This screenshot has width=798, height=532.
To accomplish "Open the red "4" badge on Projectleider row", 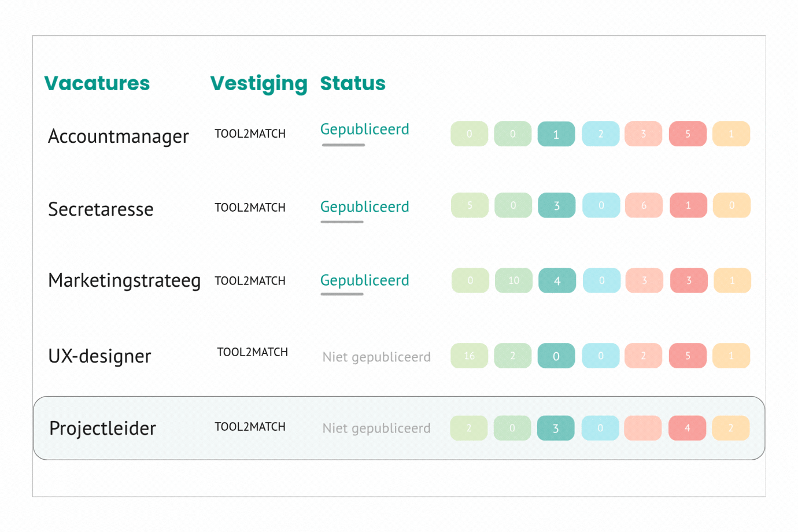I will click(687, 428).
